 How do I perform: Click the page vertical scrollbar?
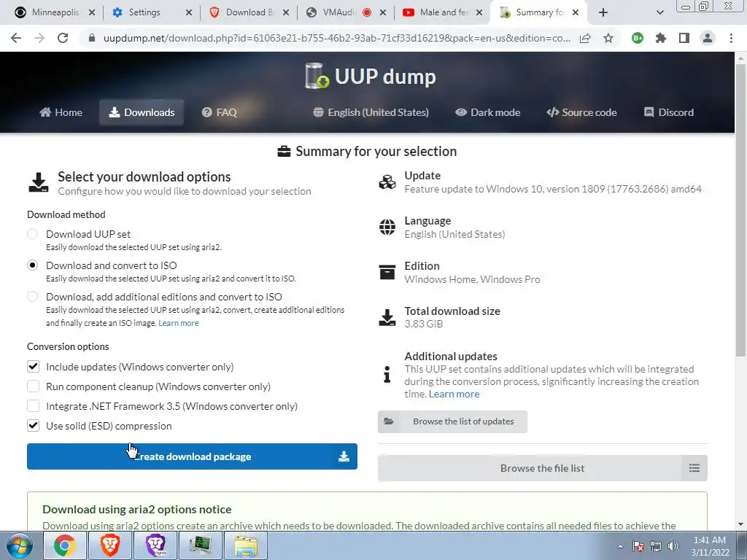click(740, 209)
